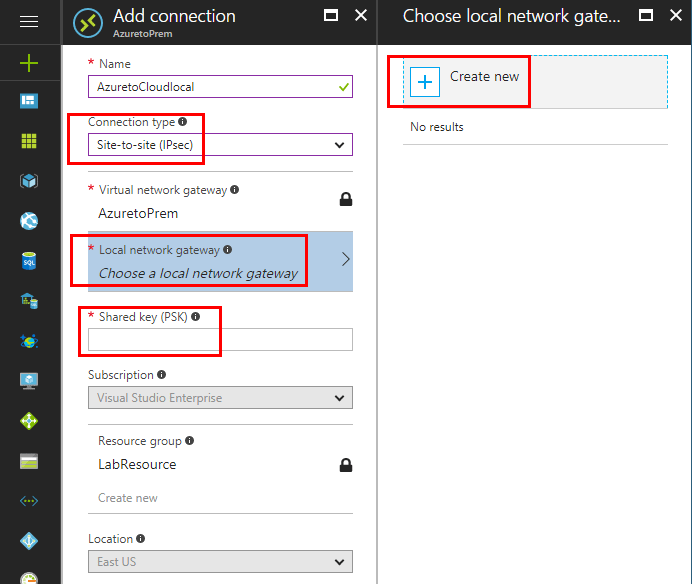The image size is (692, 584).
Task: Open All resources grid icon
Action: tap(29, 141)
